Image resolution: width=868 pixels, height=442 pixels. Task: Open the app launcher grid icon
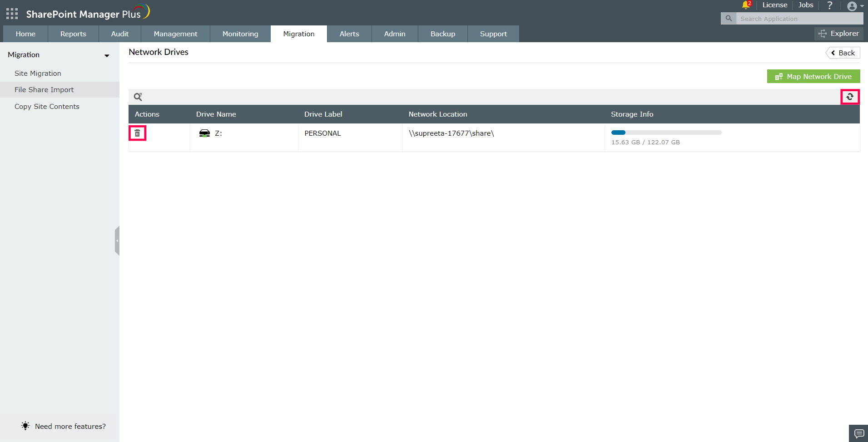(x=12, y=14)
